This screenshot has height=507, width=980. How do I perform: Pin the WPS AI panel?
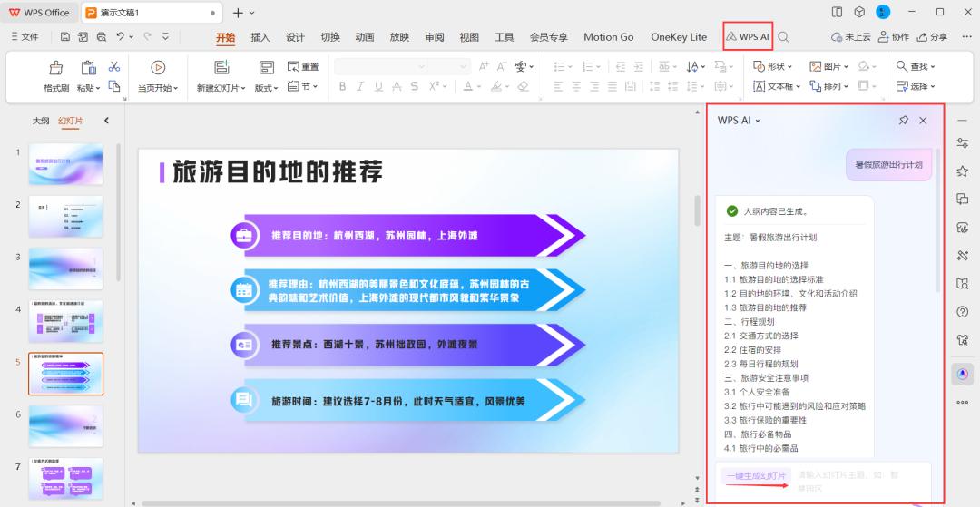903,121
